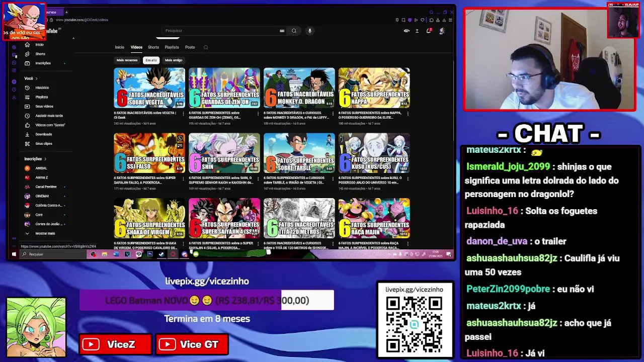
Task: Open options menu for Guardas de Zen-Oh video
Action: (x=258, y=114)
